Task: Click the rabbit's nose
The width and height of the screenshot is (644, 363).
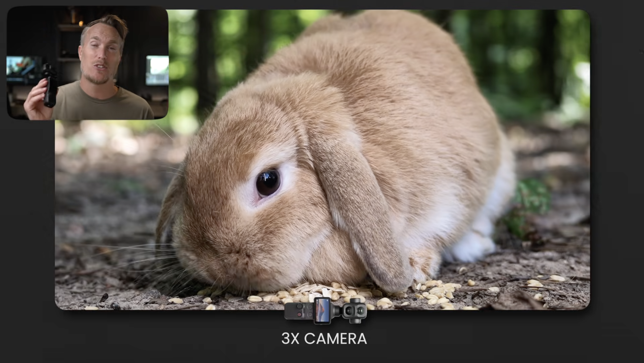Action: 240,253
